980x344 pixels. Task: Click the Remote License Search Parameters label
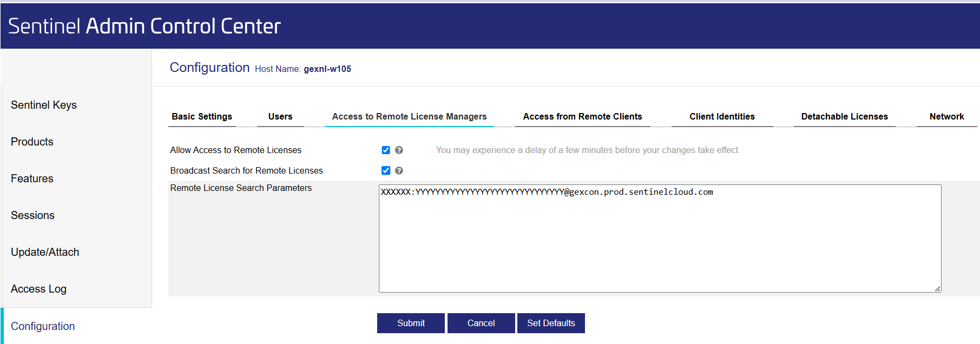click(x=241, y=188)
